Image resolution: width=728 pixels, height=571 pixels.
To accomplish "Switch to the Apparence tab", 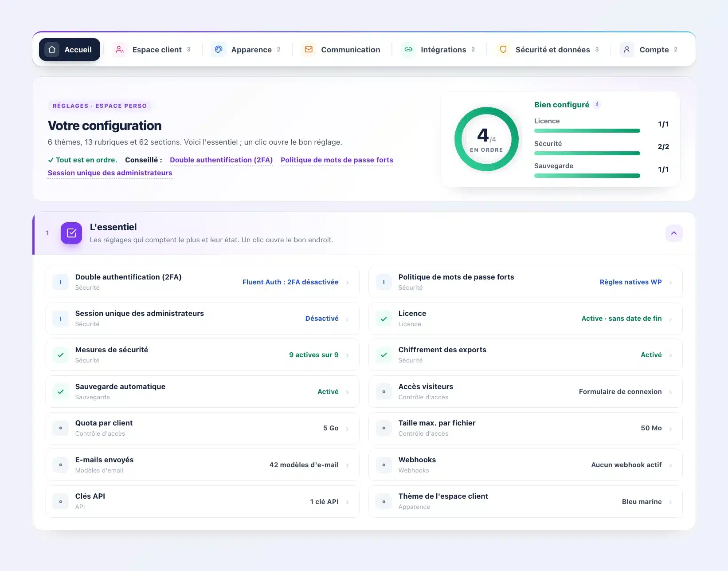I will tap(247, 50).
